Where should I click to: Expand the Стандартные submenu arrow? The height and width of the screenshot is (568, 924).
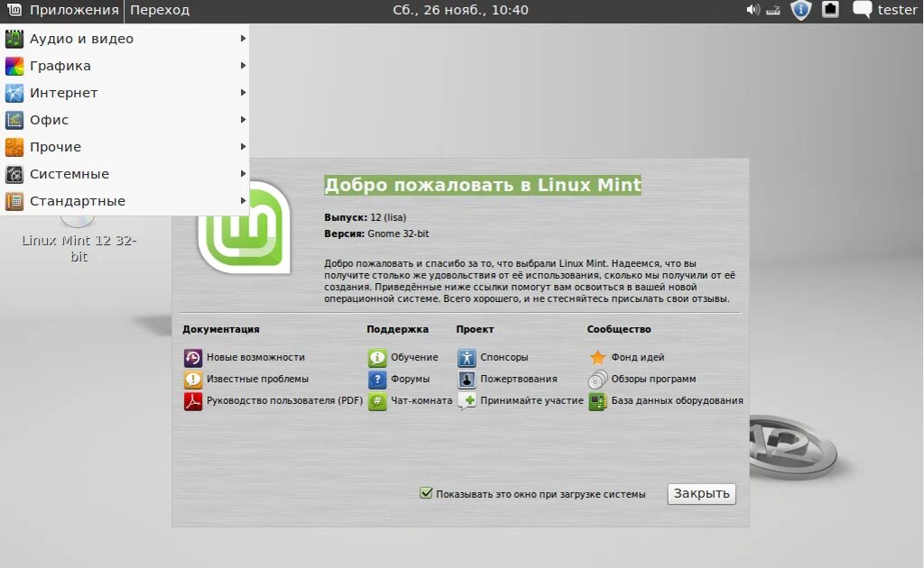(x=243, y=201)
